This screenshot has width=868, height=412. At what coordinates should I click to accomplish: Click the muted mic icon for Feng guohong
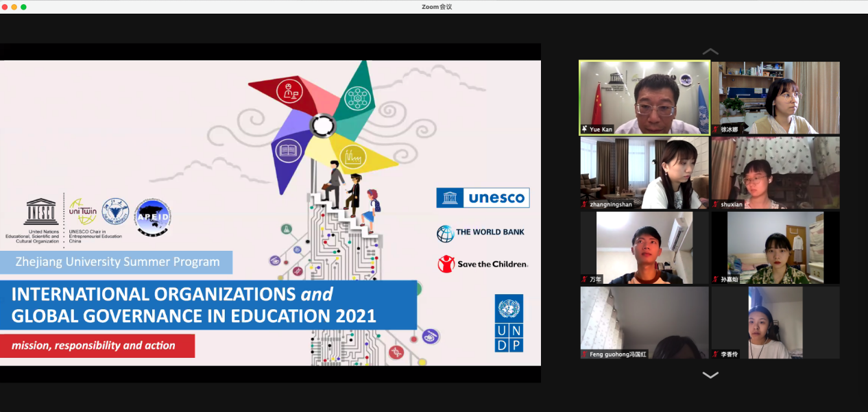(x=585, y=354)
